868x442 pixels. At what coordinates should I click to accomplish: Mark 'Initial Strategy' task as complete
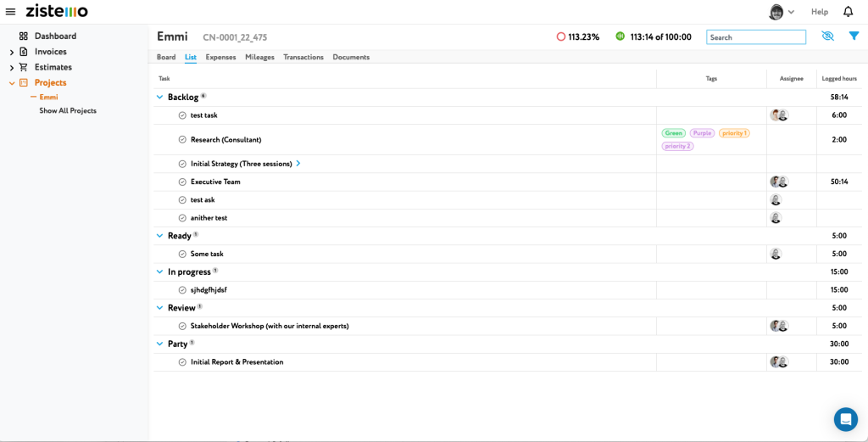coord(182,164)
